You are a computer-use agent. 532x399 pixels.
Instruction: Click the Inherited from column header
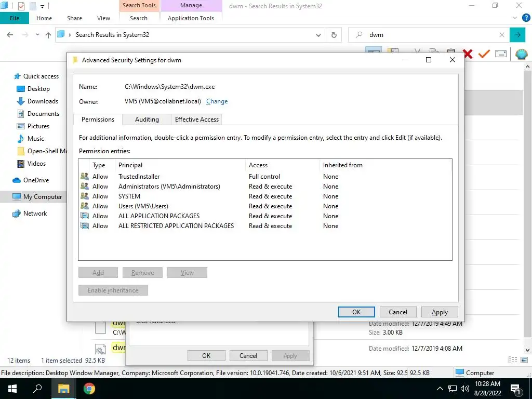tap(343, 165)
